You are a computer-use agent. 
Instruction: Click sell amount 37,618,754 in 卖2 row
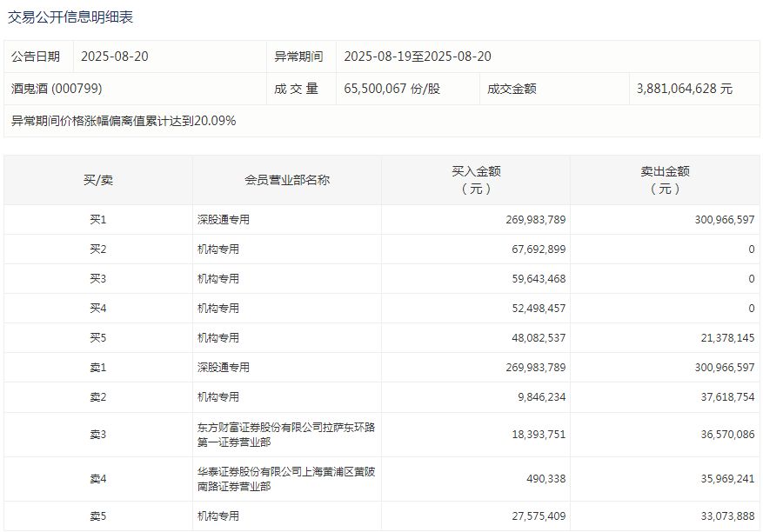pyautogui.click(x=727, y=397)
